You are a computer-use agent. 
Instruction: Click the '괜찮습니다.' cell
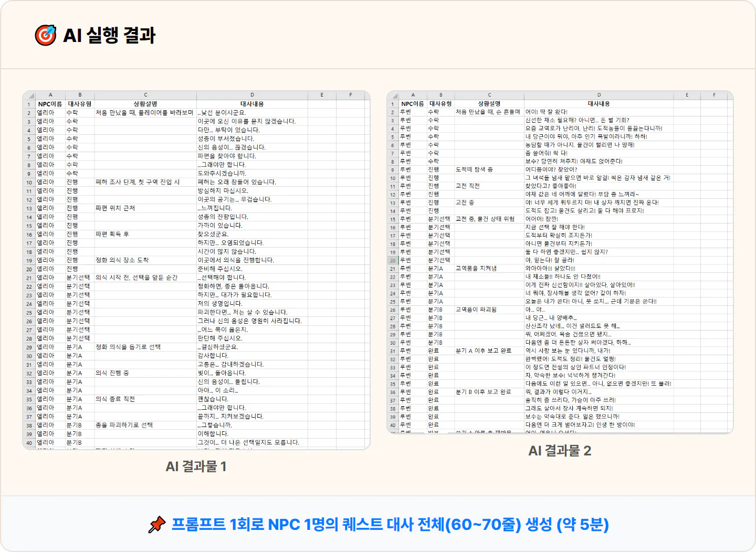coord(252,399)
